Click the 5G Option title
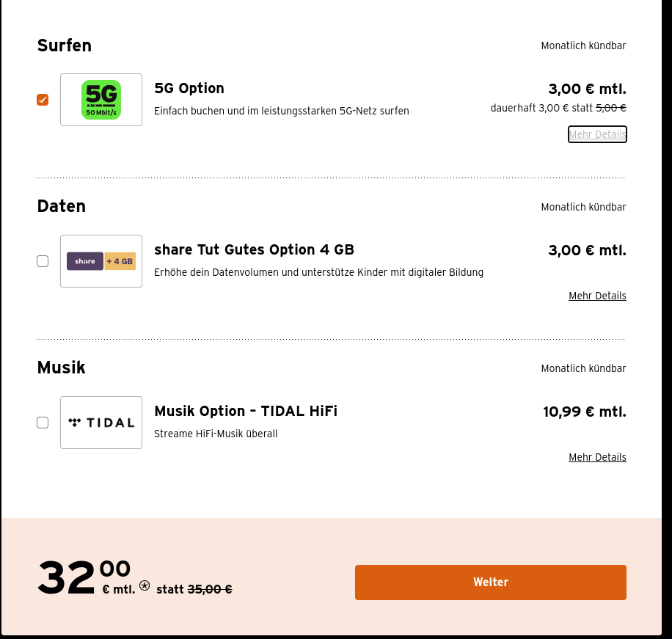The image size is (672, 639). [x=189, y=88]
